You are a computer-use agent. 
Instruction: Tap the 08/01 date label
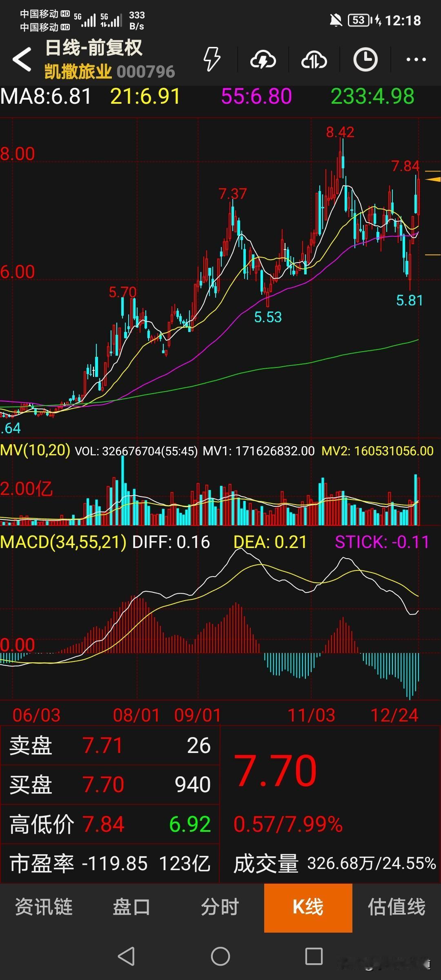(x=136, y=715)
